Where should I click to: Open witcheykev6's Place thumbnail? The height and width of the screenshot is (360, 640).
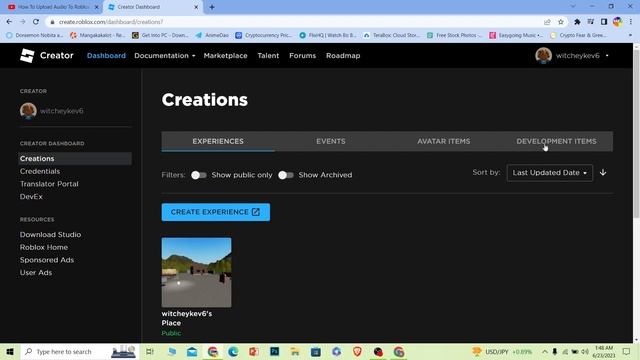[196, 272]
